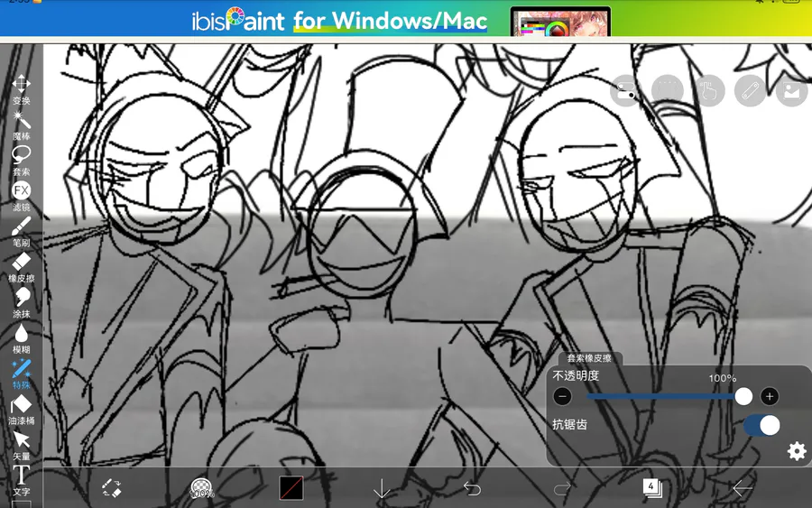Viewport: 812px width, 508px height.
Task: Tap the downward arrow hide-toolbar icon
Action: 382,488
